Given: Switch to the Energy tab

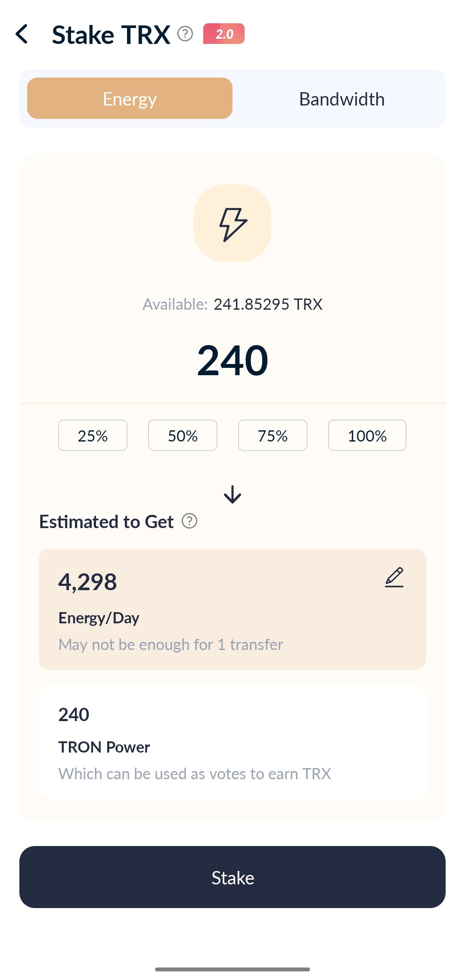Looking at the screenshot, I should coord(130,99).
